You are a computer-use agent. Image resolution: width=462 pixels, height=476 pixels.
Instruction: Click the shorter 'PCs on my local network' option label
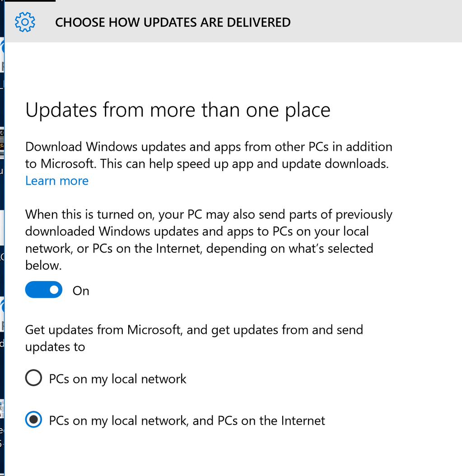(x=117, y=379)
